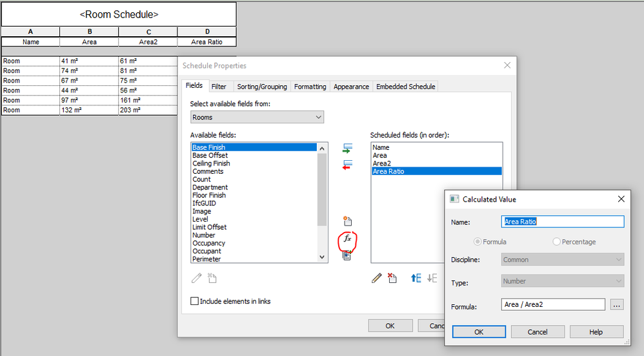
Task: Move the scheduled field up
Action: tap(416, 278)
